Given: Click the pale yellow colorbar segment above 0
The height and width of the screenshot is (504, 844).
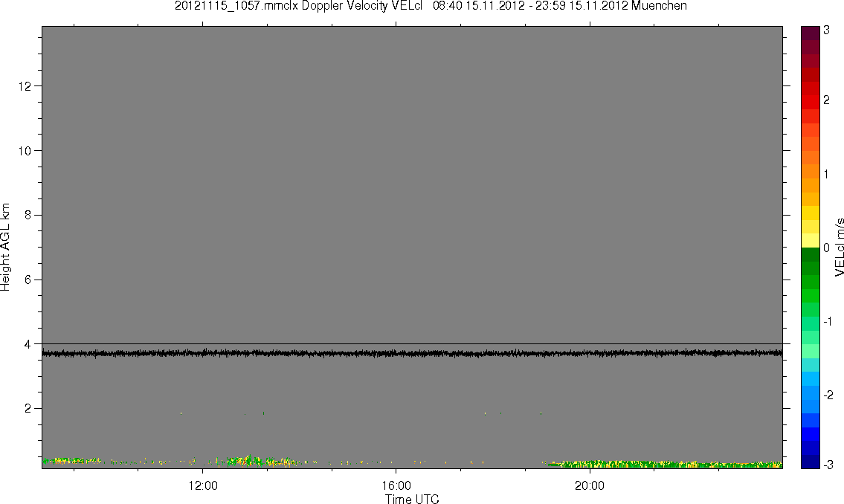Looking at the screenshot, I should pos(810,240).
